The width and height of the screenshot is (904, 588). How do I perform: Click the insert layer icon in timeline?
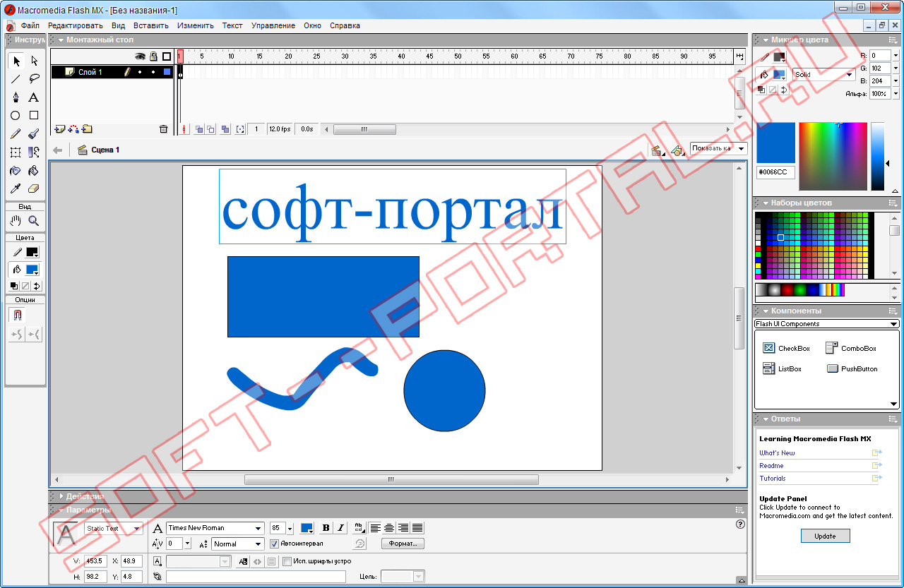[59, 129]
